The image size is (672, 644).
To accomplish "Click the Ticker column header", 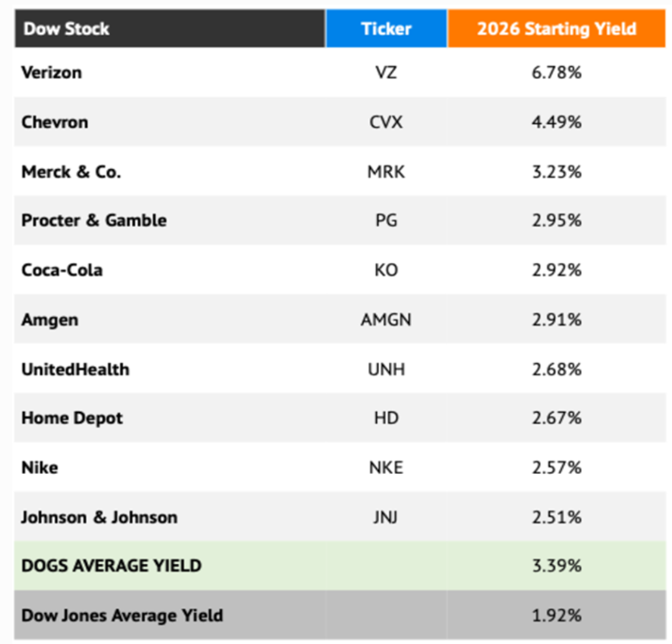I will coord(386,28).
